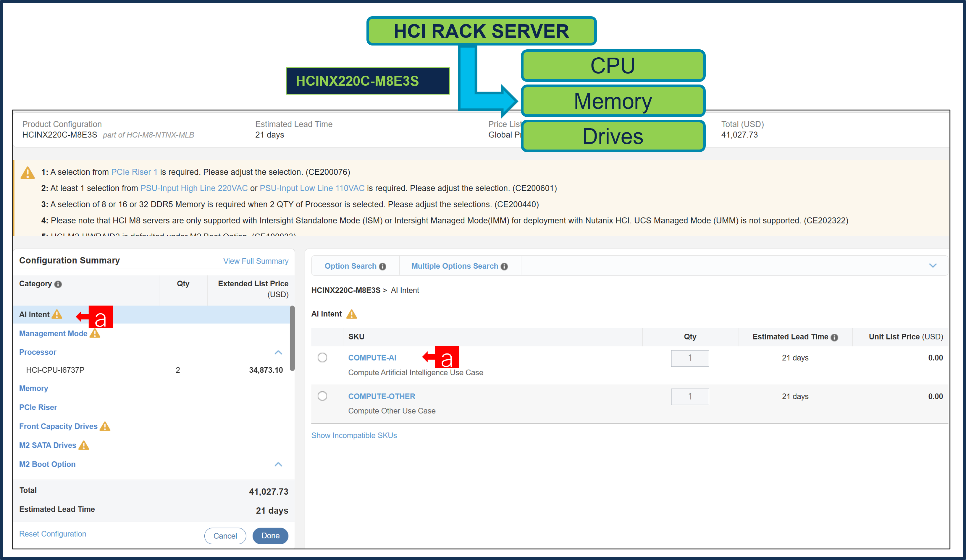Click the warning icon beside AI Intent summary entry
The height and width of the screenshot is (560, 966).
click(x=57, y=314)
